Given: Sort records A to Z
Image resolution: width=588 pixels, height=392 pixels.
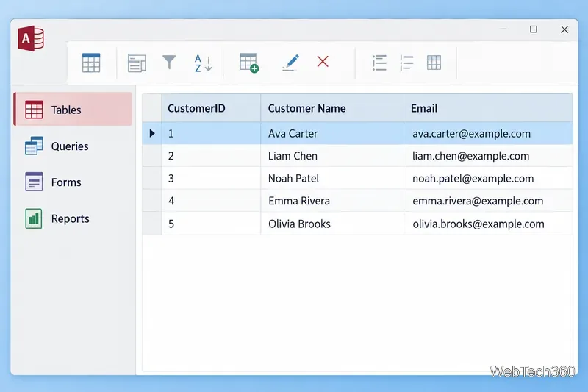Looking at the screenshot, I should click(x=203, y=63).
